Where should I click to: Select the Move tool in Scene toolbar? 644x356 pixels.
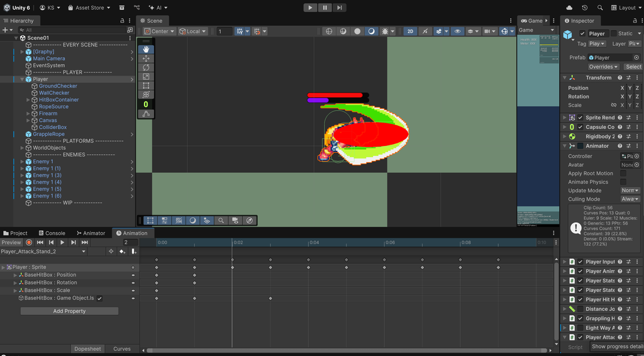click(146, 58)
